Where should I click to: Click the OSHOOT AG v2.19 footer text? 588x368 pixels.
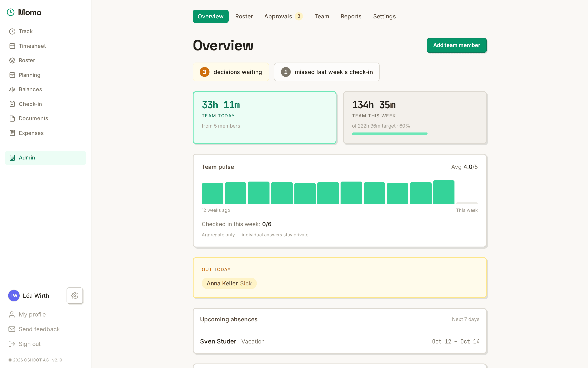pos(35,360)
